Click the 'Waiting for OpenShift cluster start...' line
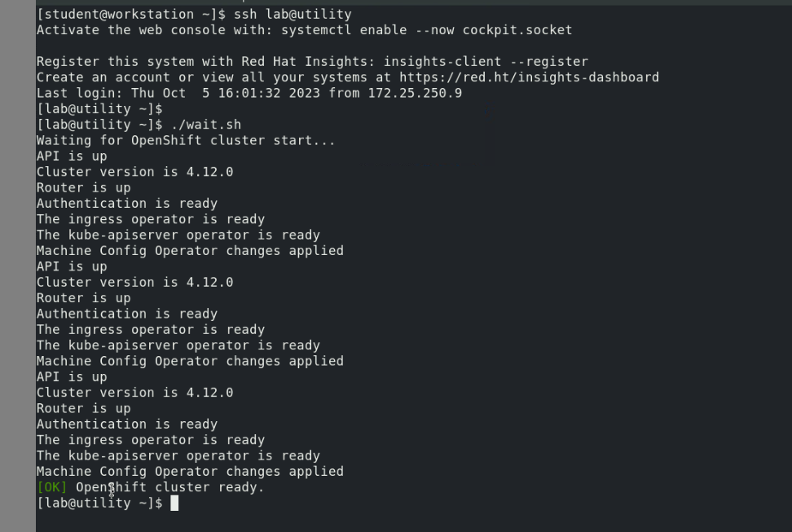Image resolution: width=792 pixels, height=532 pixels. pyautogui.click(x=186, y=140)
